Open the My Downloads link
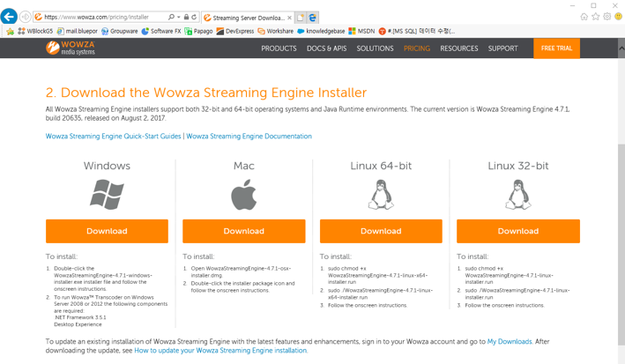The width and height of the screenshot is (625, 364). pyautogui.click(x=510, y=341)
